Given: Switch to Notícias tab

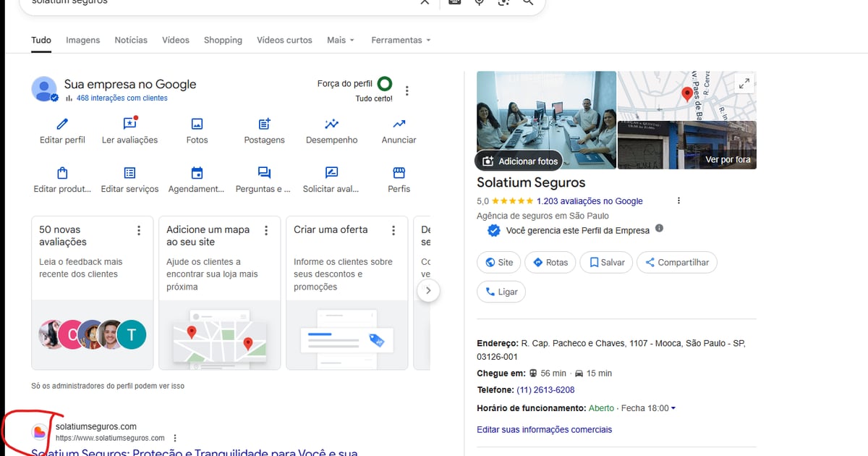Looking at the screenshot, I should (131, 40).
